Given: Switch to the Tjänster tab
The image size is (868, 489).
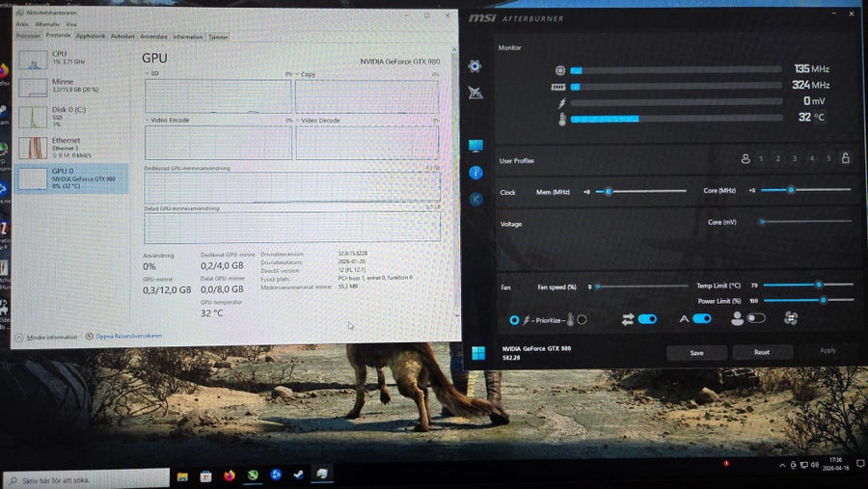Looking at the screenshot, I should (218, 37).
